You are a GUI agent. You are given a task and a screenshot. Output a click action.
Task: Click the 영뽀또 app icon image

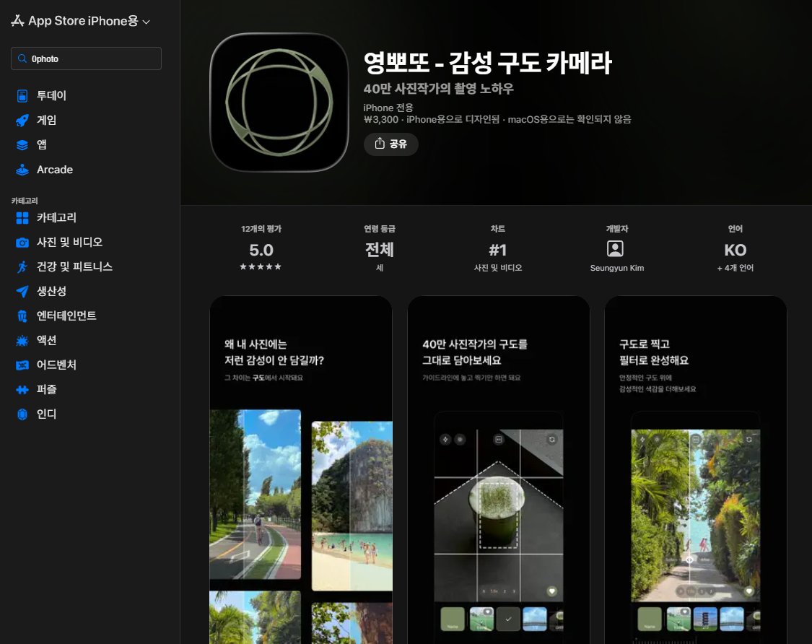tap(279, 102)
